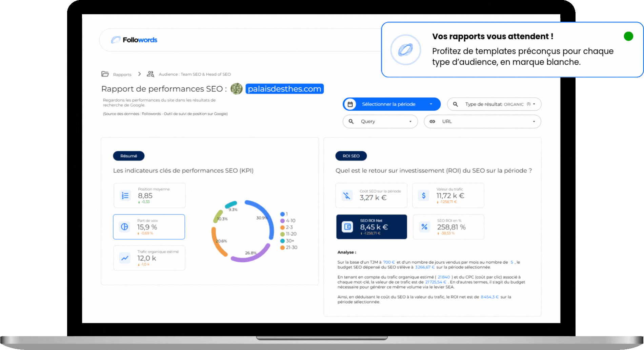This screenshot has width=644, height=350.
Task: Click the SEO ROI Net wallet icon
Action: pyautogui.click(x=347, y=227)
